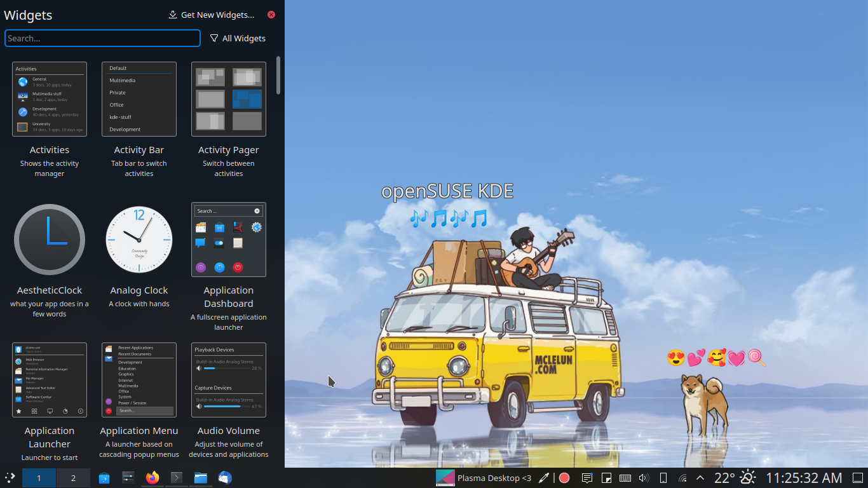
Task: Select the Activities widget preview
Action: 50,99
